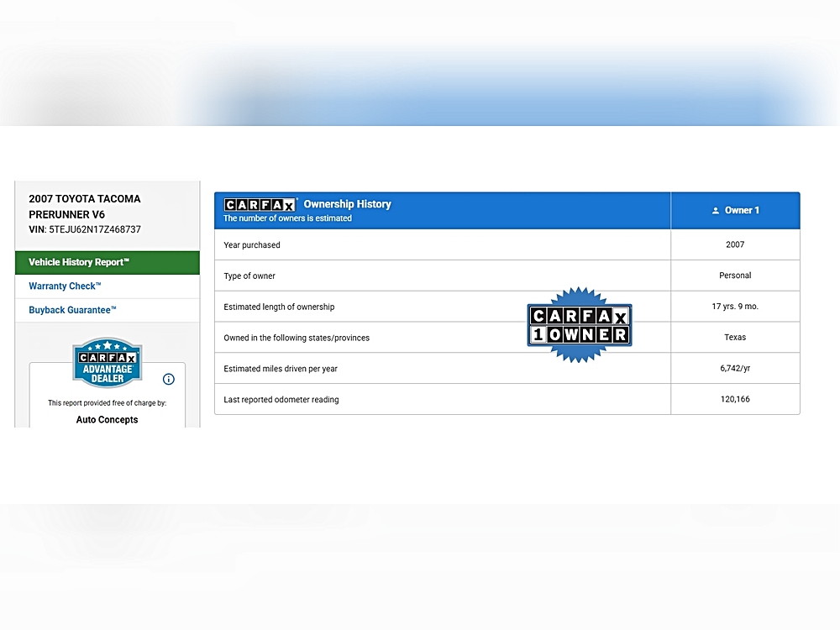Viewport: 840px width, 630px height.
Task: Click the Texas state value
Action: pyautogui.click(x=735, y=338)
